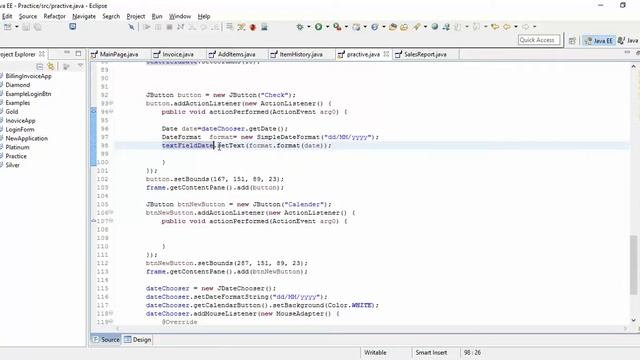Open the Refactor menu
Image resolution: width=640 pixels, height=360 pixels.
tap(55, 16)
